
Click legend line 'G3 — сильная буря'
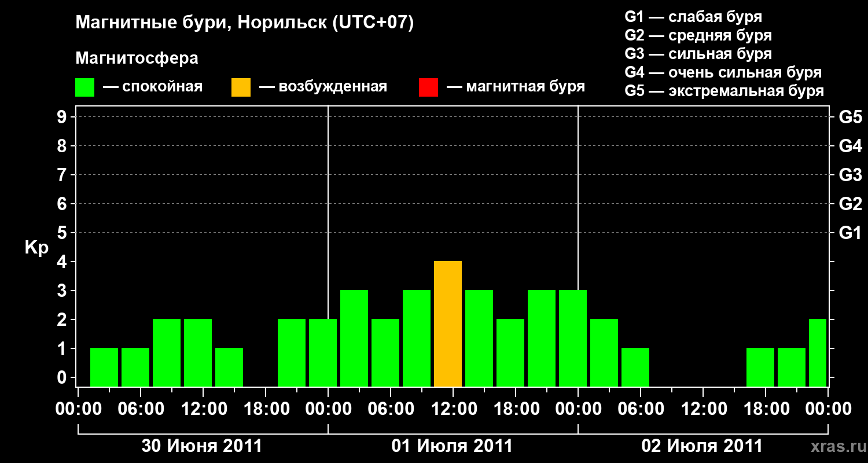[x=698, y=54]
